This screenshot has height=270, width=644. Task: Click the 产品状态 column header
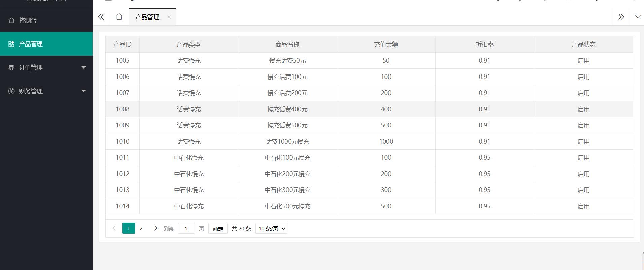tap(584, 44)
